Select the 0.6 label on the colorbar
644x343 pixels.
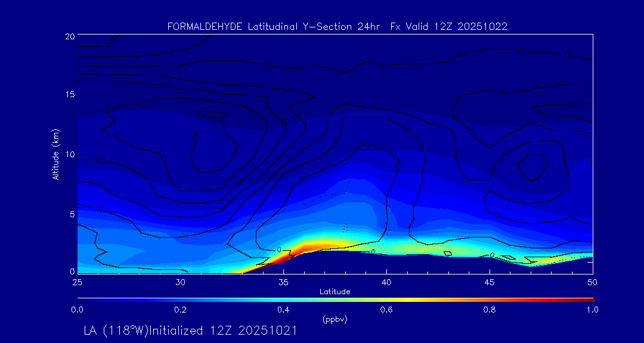click(x=386, y=310)
